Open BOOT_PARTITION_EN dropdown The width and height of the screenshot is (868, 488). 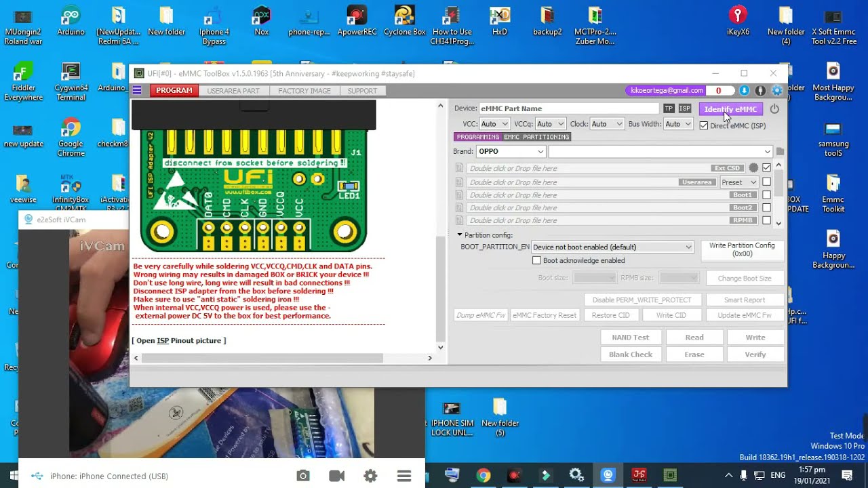[612, 247]
